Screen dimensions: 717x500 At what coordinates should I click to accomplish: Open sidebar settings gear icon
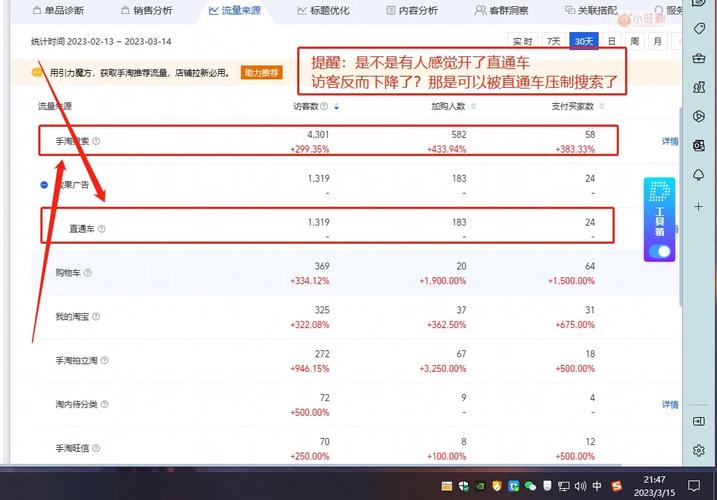pyautogui.click(x=699, y=450)
